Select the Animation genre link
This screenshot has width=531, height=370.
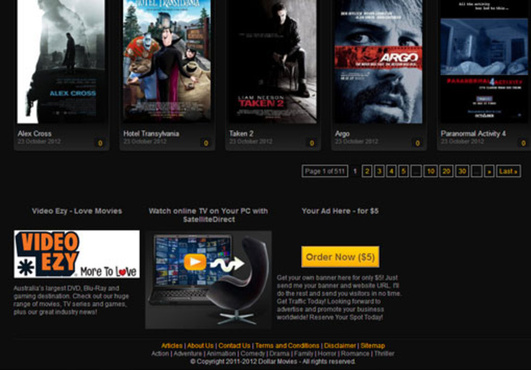coord(221,353)
